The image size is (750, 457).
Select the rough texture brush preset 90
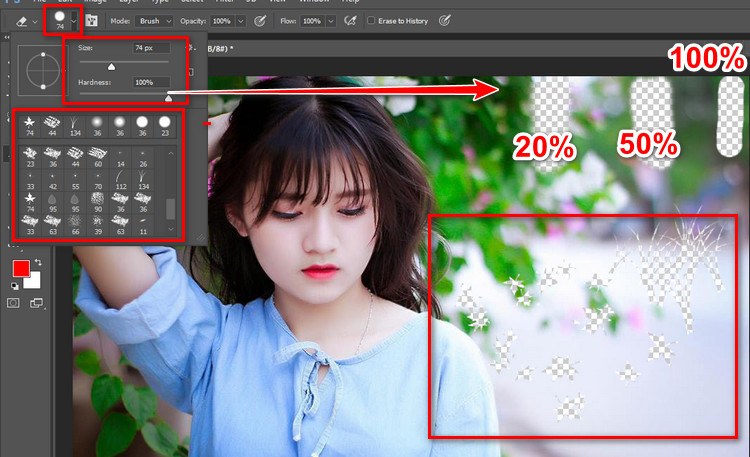[x=98, y=202]
